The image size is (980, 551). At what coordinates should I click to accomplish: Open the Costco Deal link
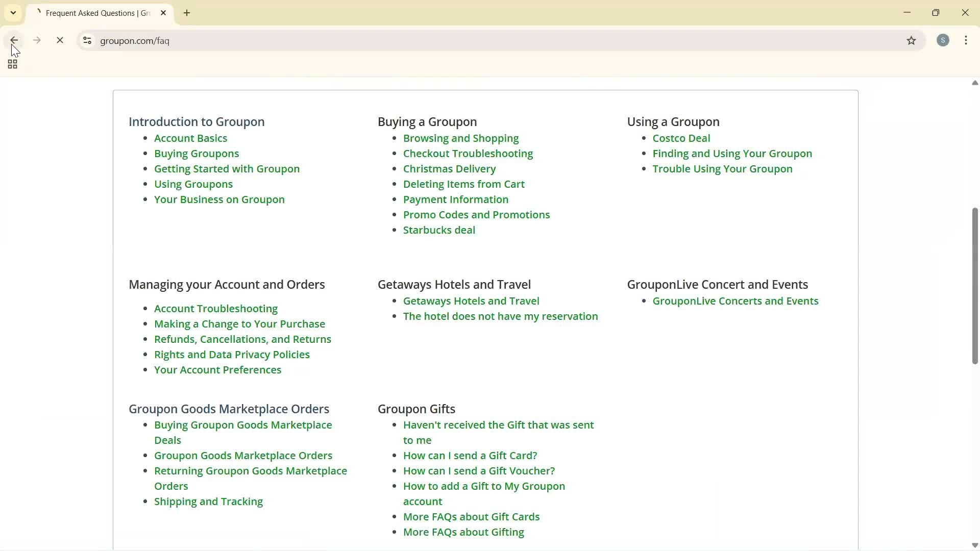pyautogui.click(x=681, y=138)
